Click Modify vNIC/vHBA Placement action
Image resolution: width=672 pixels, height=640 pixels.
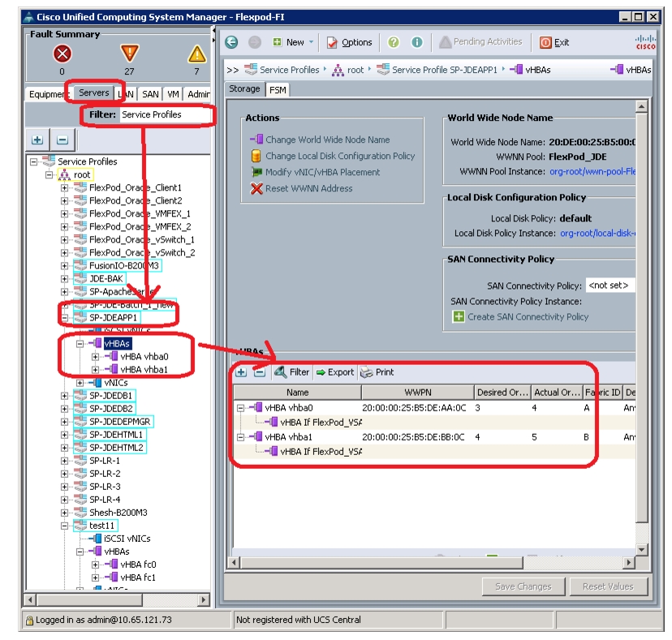(316, 172)
